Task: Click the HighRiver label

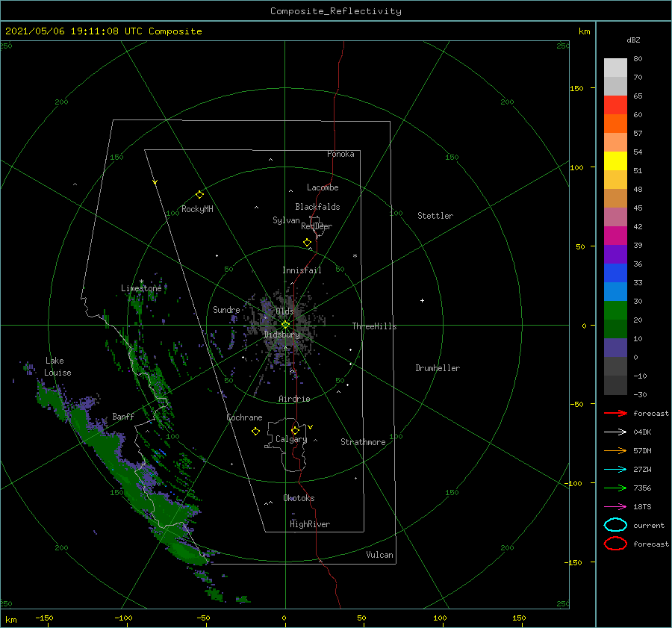Action: coord(310,524)
